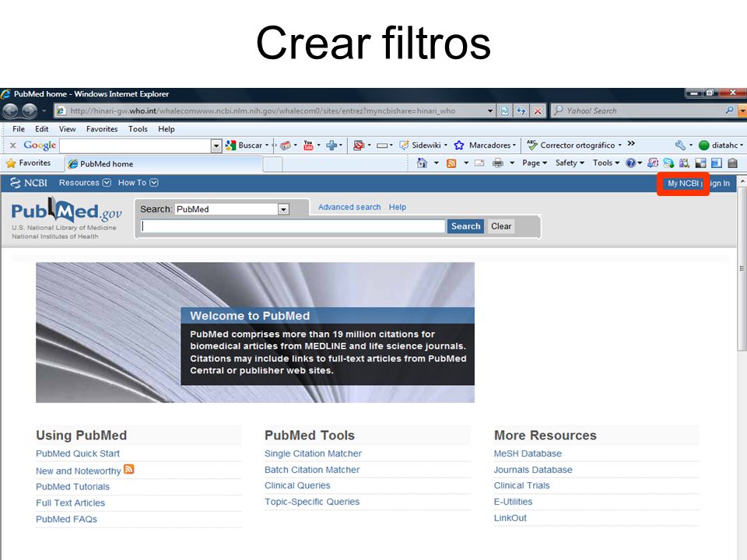The image size is (747, 560).
Task: Select the PubMed home tab
Action: [x=164, y=164]
